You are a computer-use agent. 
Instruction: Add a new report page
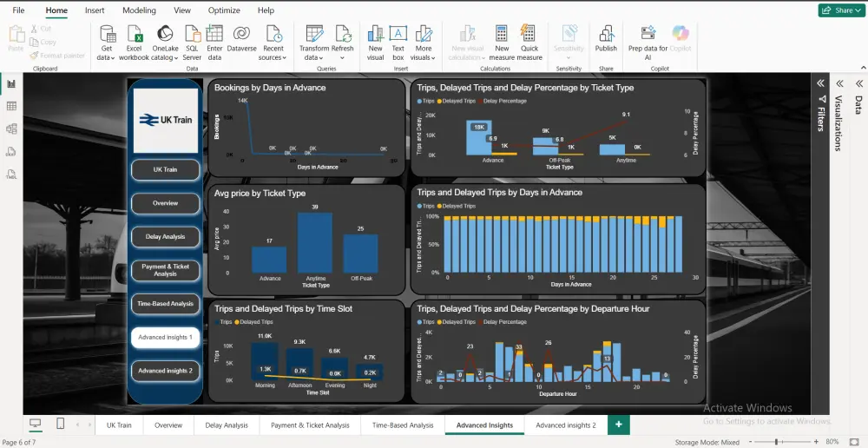click(618, 425)
